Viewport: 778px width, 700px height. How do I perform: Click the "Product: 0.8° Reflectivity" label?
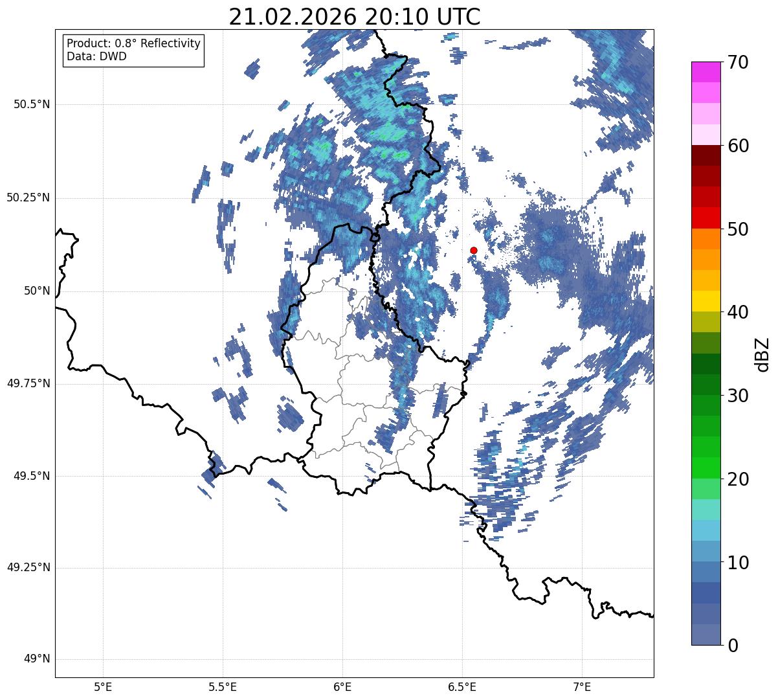click(x=134, y=43)
